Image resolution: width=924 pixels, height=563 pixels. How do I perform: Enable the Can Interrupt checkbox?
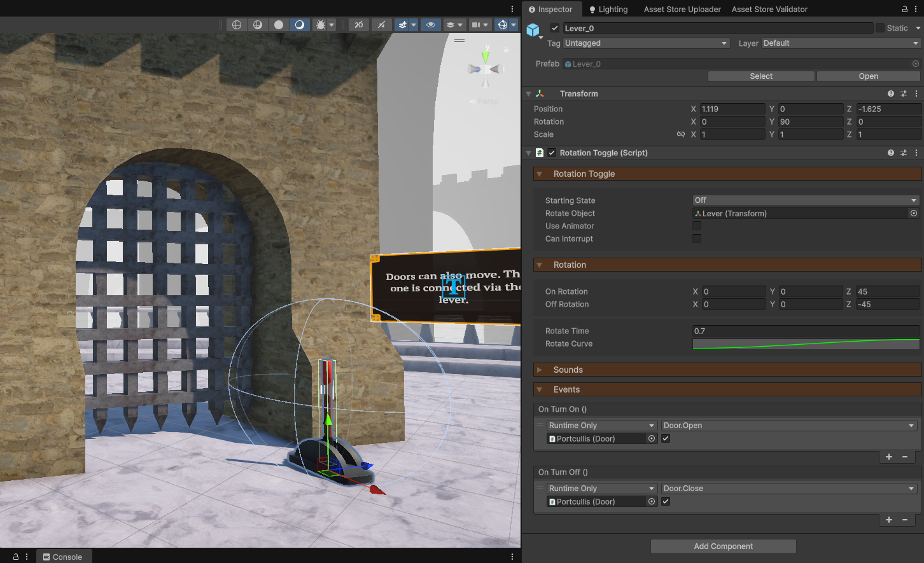point(697,239)
